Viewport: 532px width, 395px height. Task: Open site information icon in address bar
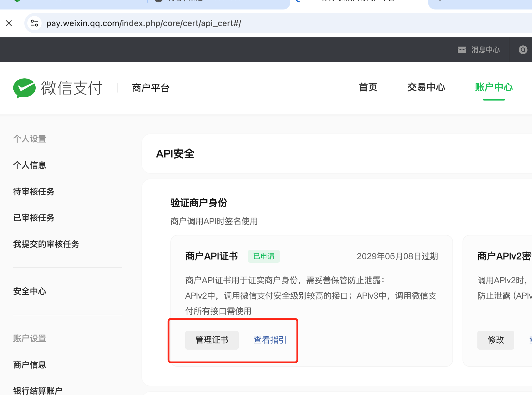click(34, 23)
